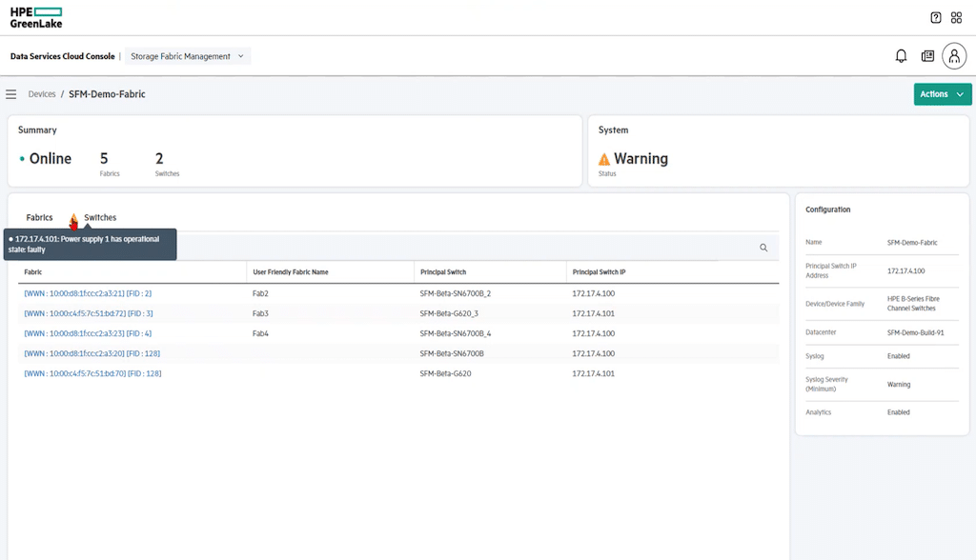Click the Warning system status text
The image size is (976, 560).
click(640, 159)
